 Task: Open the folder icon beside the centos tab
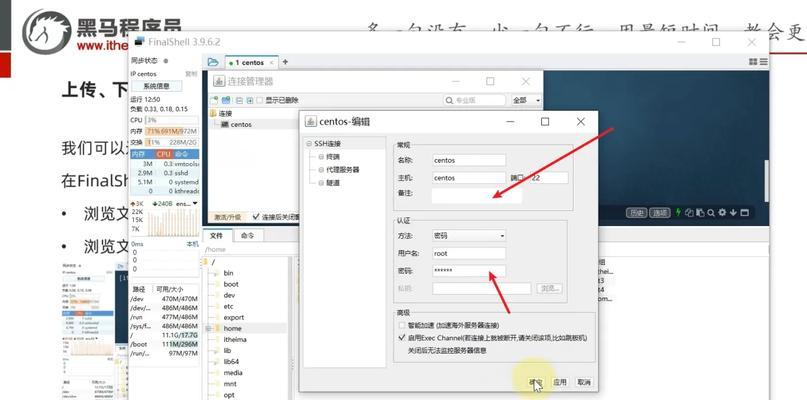(213, 62)
